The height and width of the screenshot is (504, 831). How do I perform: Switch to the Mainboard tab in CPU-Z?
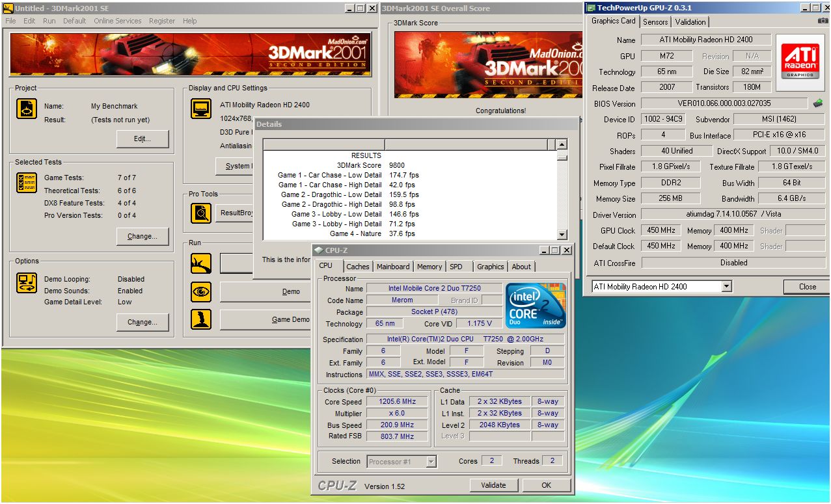393,267
